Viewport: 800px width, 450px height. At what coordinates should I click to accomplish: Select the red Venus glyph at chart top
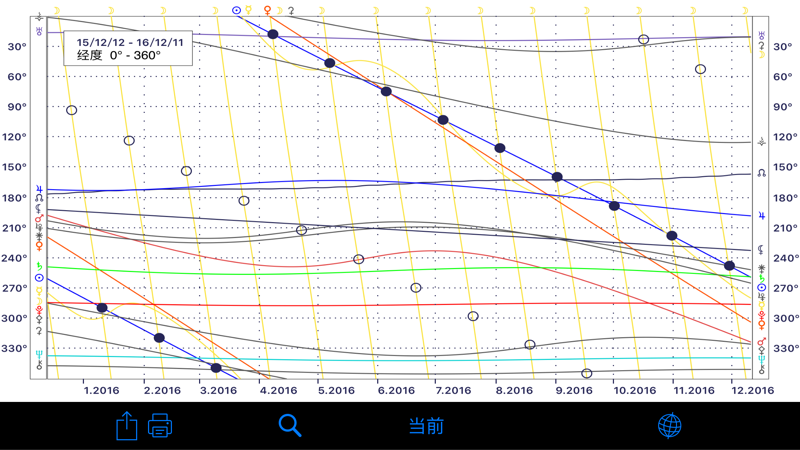(267, 10)
